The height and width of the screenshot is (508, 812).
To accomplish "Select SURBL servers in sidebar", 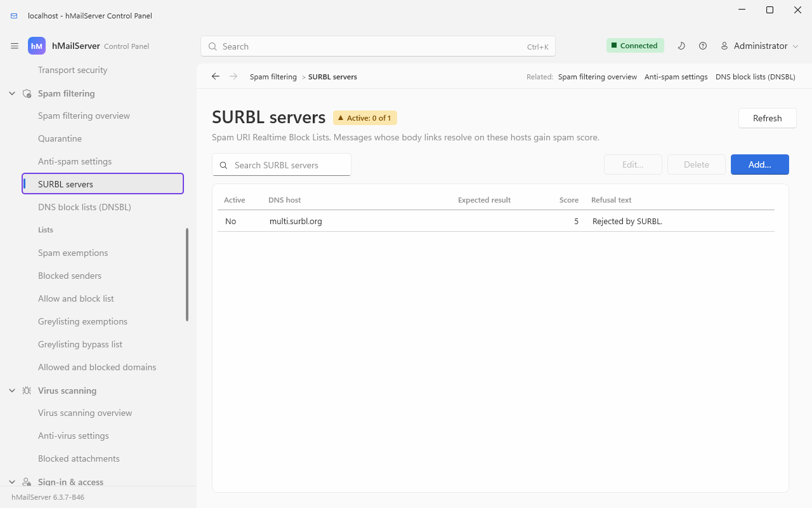I will 102,184.
